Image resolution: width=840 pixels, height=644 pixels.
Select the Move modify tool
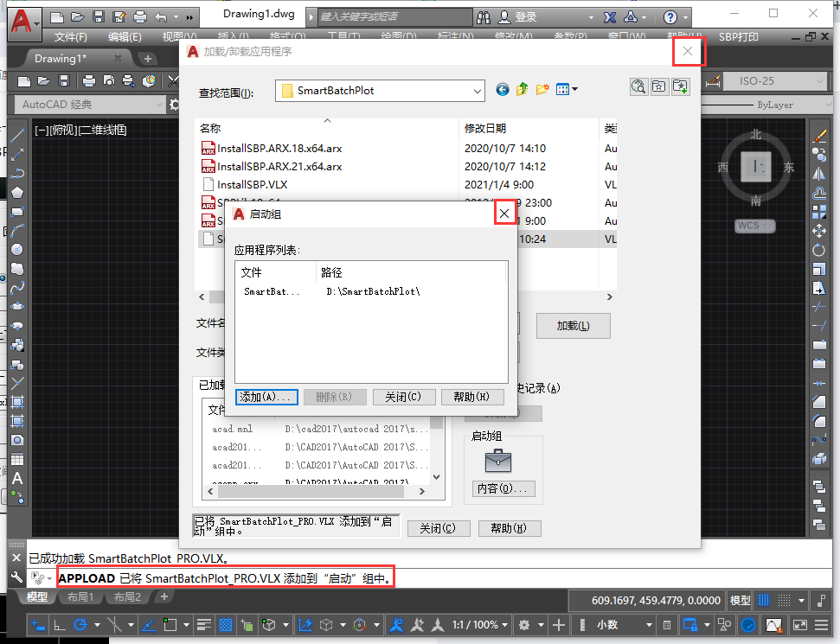819,231
